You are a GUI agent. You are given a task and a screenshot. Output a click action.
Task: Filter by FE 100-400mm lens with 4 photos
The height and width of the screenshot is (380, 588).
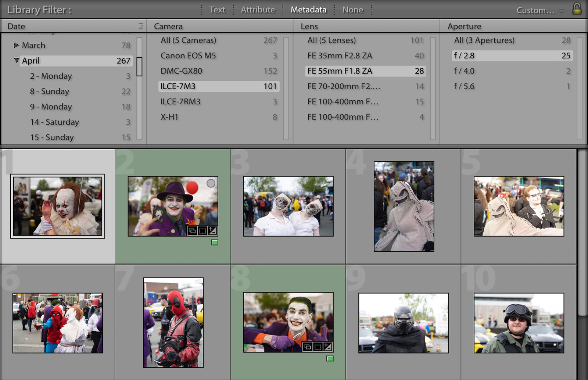365,117
